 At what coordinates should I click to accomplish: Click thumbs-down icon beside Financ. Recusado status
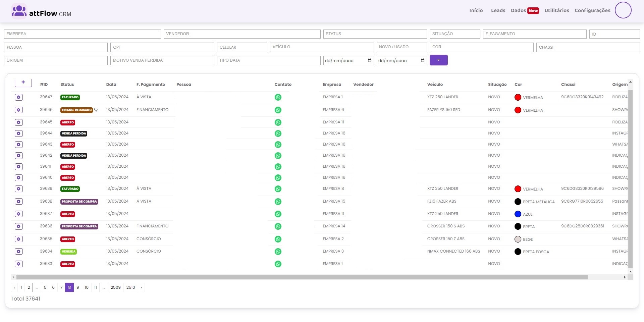point(96,110)
